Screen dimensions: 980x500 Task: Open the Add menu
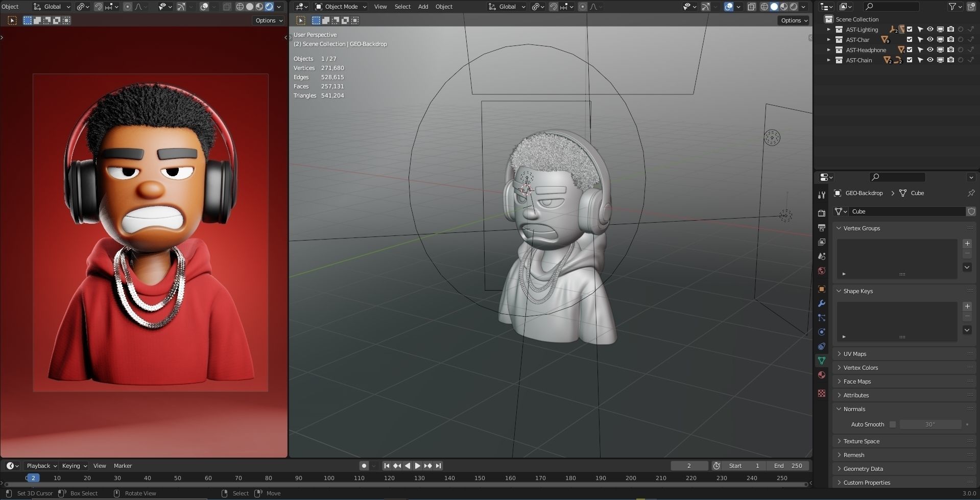click(423, 7)
